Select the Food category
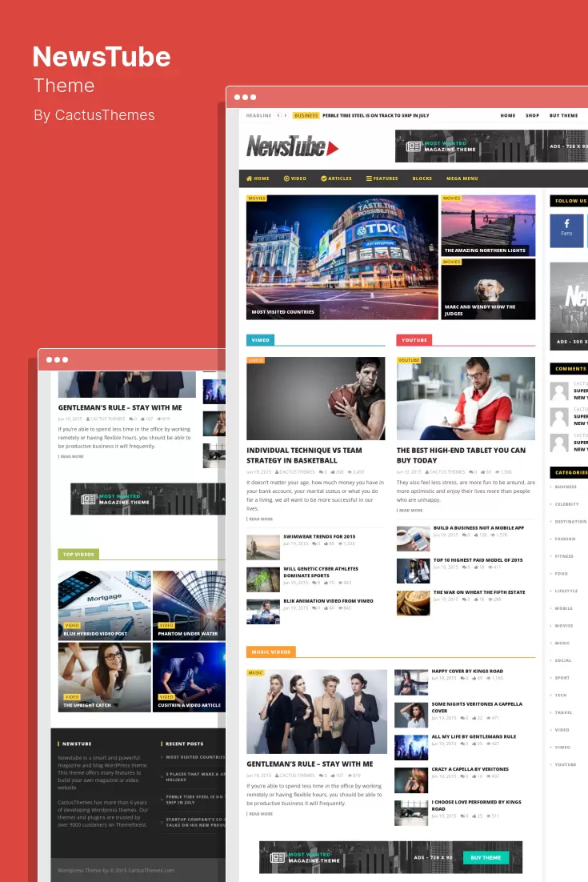588x882 pixels. tap(561, 574)
